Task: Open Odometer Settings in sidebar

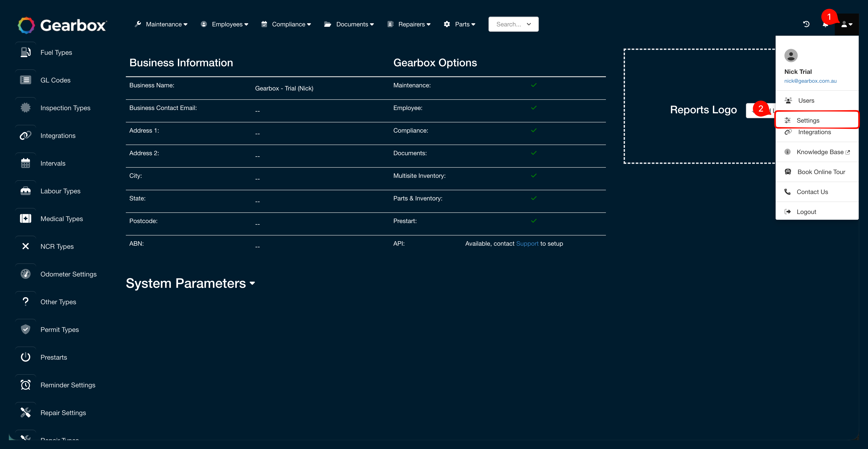Action: pos(68,274)
